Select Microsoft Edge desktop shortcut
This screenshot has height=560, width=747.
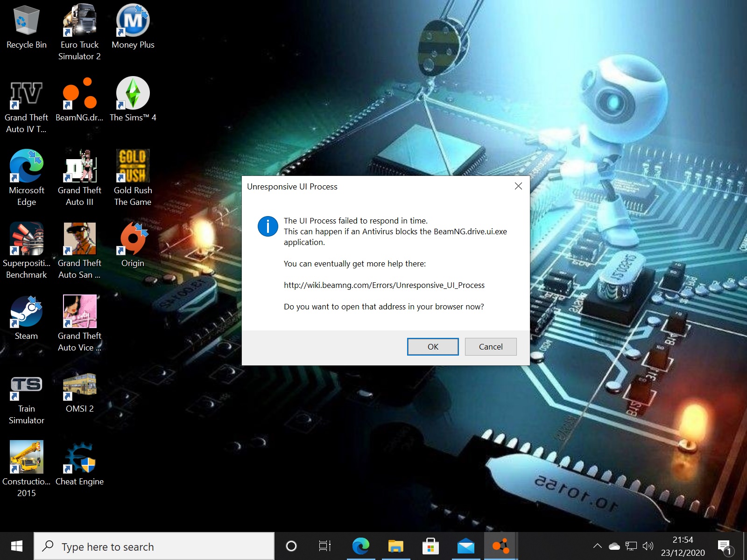27,178
